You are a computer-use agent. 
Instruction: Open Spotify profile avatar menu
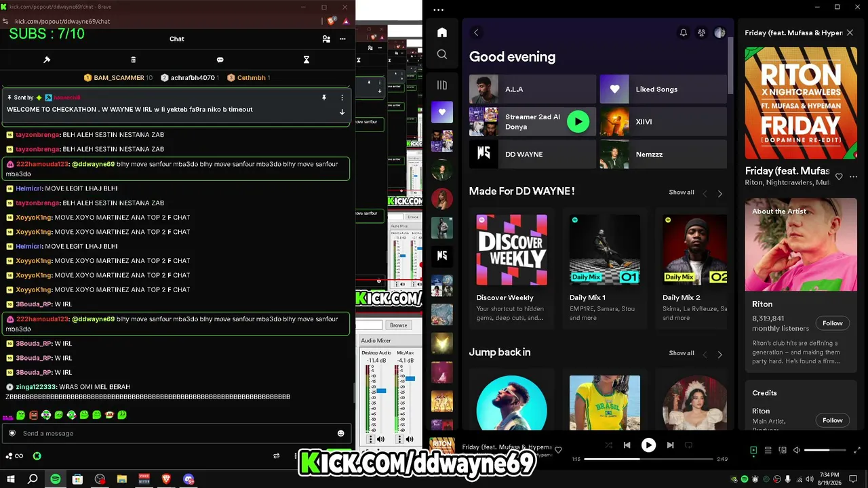click(719, 33)
